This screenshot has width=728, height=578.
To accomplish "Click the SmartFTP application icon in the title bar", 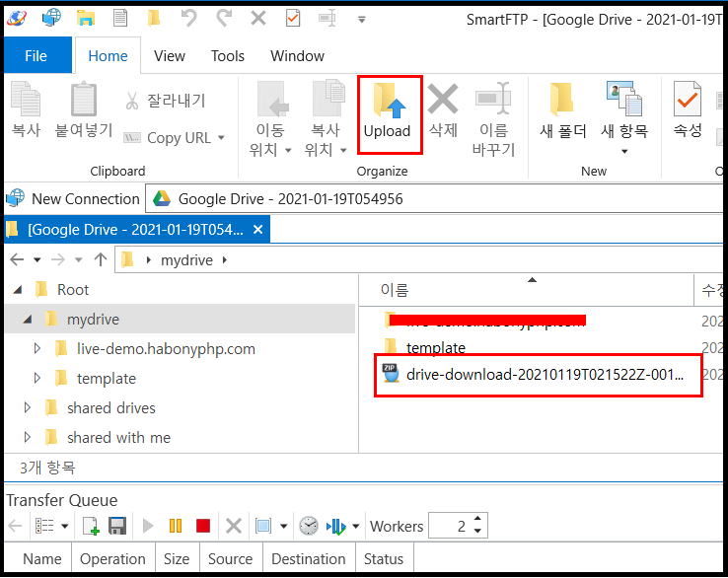I will click(x=17, y=19).
